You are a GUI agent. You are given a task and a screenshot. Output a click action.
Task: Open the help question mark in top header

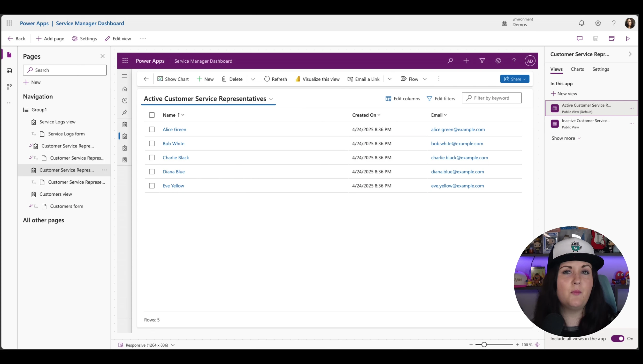[x=614, y=23]
